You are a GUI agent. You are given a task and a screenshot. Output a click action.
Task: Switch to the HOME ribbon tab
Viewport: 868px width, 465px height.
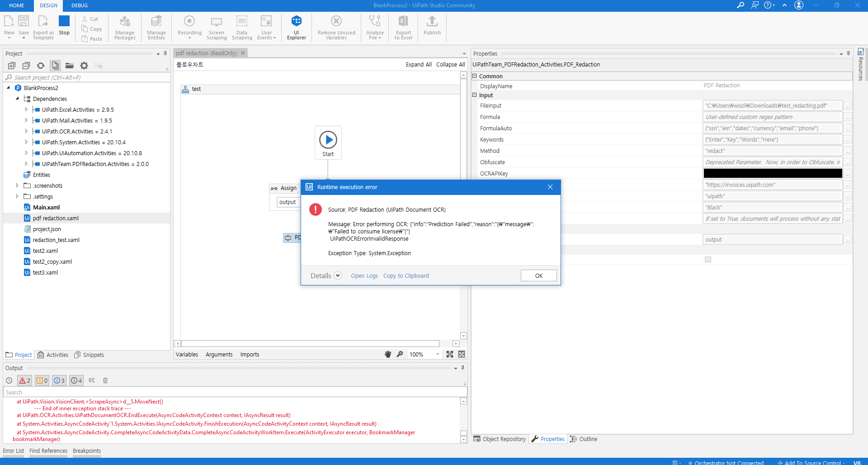coord(17,5)
